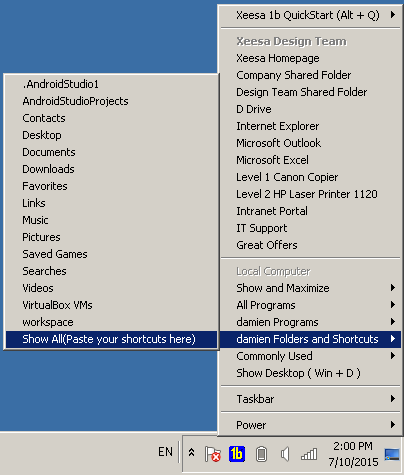Click the All Programs label

(x=266, y=305)
